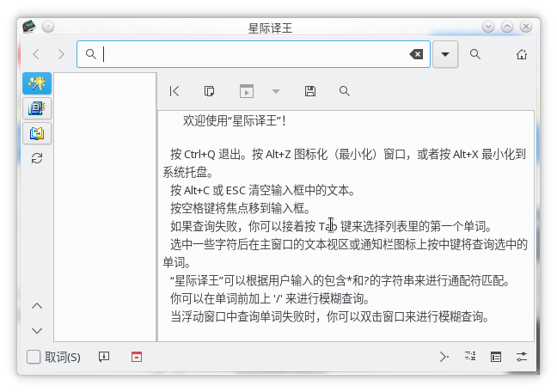Click the '按空格键将焦点移到输入框' line

[242, 208]
